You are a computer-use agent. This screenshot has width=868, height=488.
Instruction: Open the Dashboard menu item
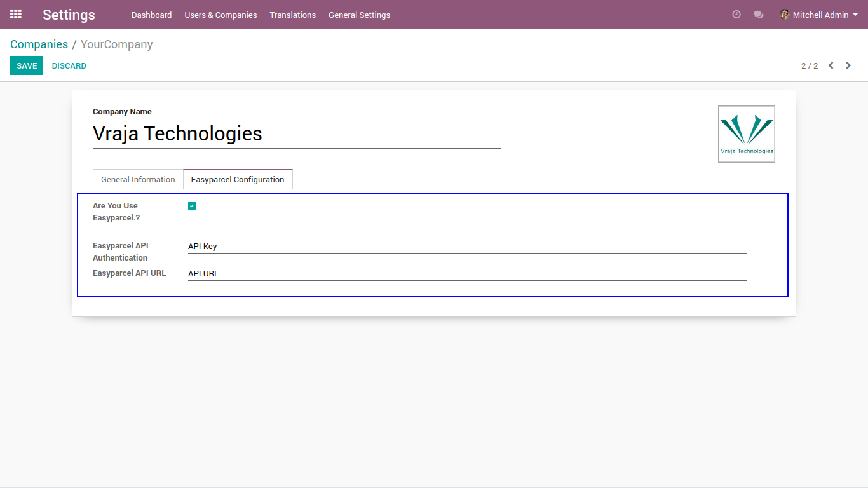[x=151, y=15]
